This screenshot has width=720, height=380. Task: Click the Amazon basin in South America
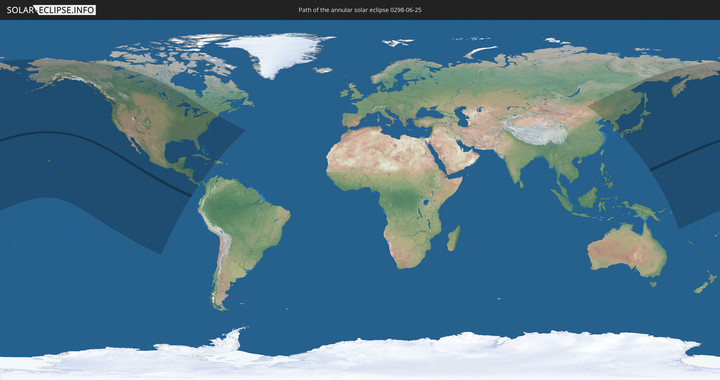234,207
